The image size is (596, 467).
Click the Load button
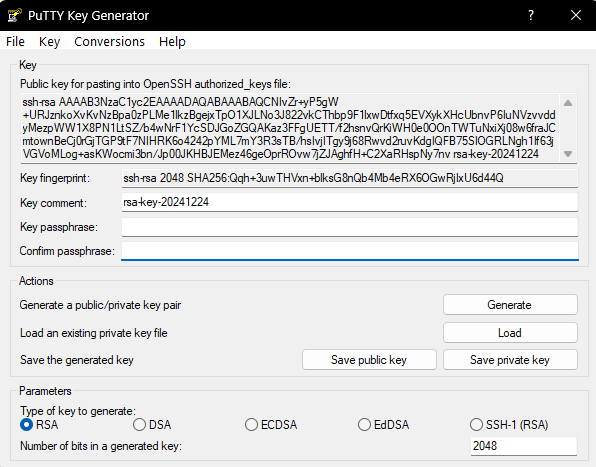(510, 333)
